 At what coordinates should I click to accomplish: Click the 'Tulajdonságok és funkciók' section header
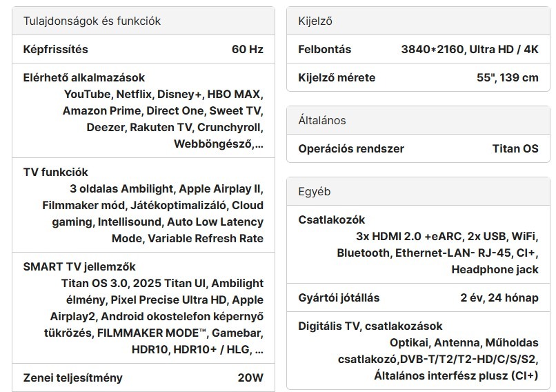92,21
